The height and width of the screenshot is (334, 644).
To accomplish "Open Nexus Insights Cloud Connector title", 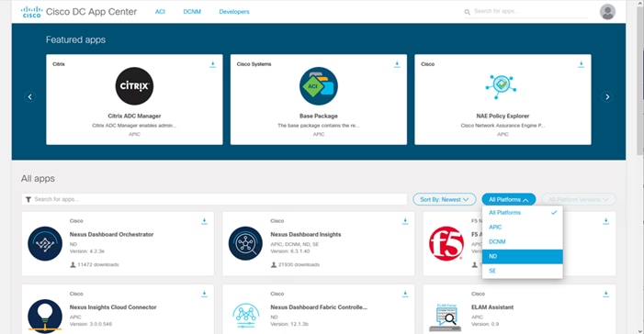I will [113, 307].
